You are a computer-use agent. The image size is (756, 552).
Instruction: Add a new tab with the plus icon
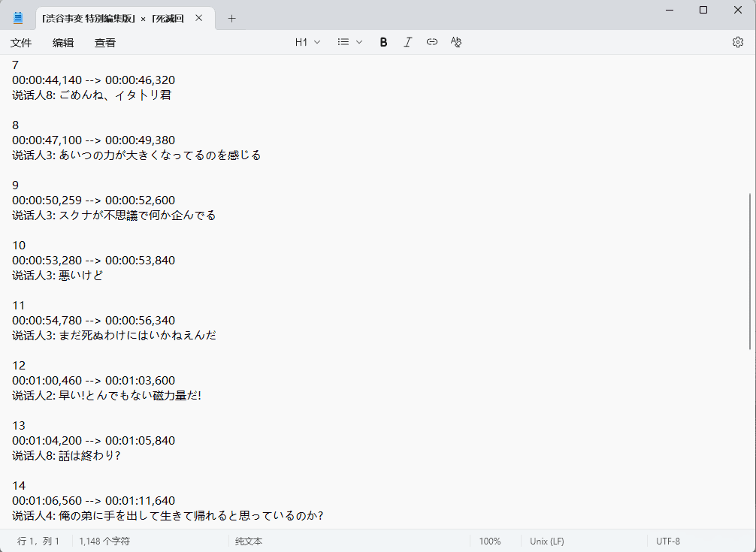[x=231, y=19]
